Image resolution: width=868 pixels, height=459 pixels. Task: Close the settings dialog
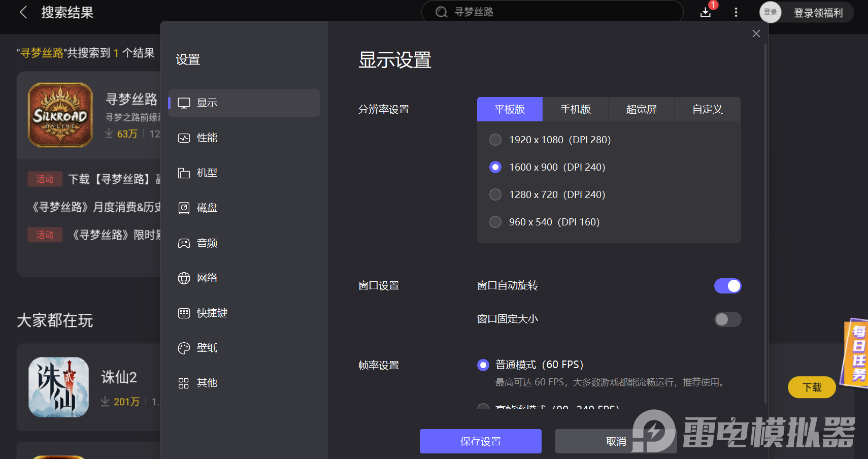pyautogui.click(x=756, y=34)
